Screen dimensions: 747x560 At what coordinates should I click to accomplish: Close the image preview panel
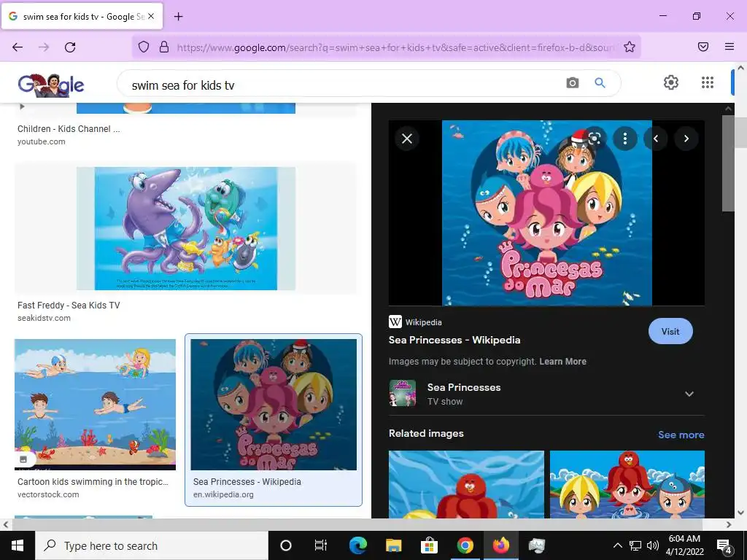tap(407, 139)
